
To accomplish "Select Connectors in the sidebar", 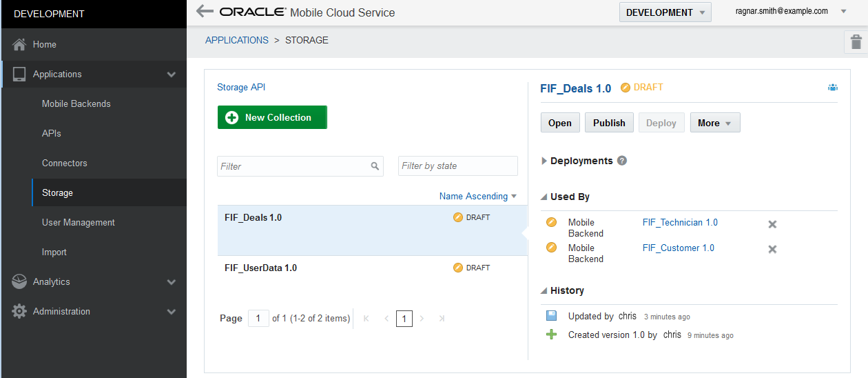I will pyautogui.click(x=65, y=163).
